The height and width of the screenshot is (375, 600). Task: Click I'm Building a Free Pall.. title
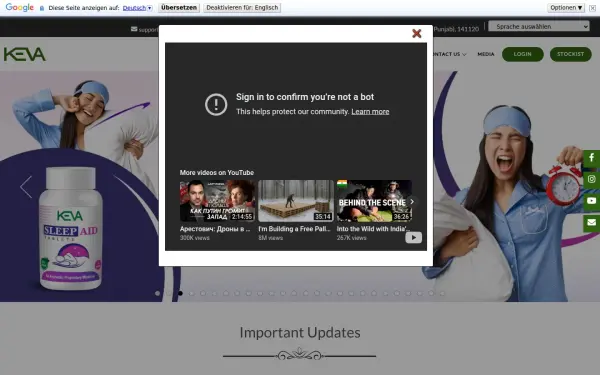pyautogui.click(x=294, y=229)
